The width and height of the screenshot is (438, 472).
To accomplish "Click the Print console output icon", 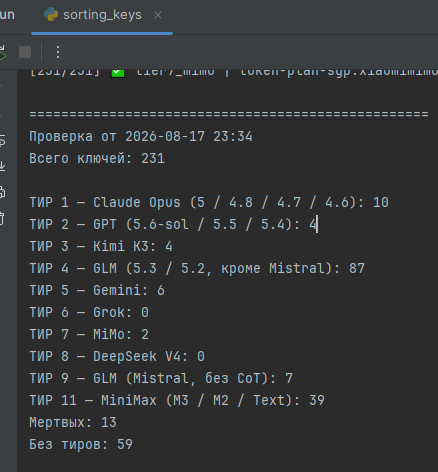I will (x=2, y=192).
